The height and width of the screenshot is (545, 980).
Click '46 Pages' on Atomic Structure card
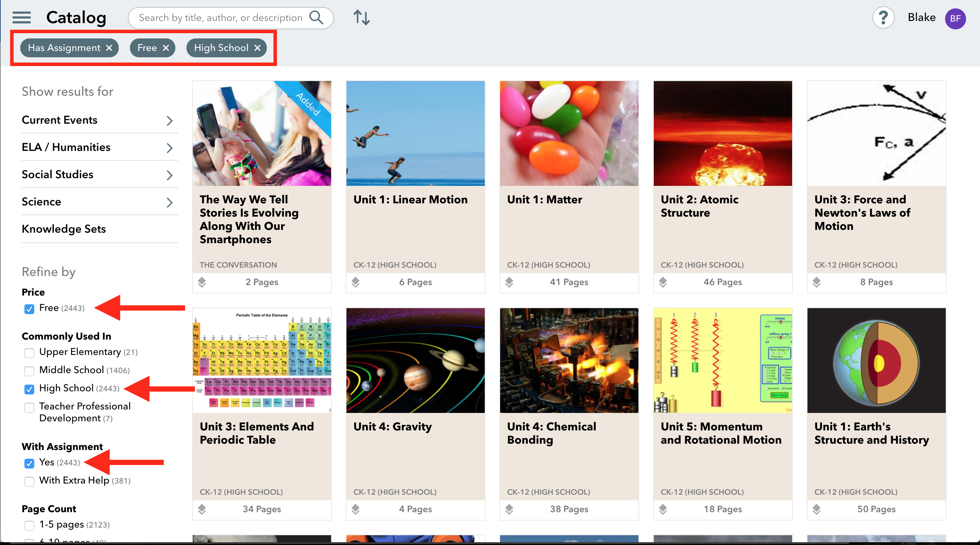pos(723,282)
